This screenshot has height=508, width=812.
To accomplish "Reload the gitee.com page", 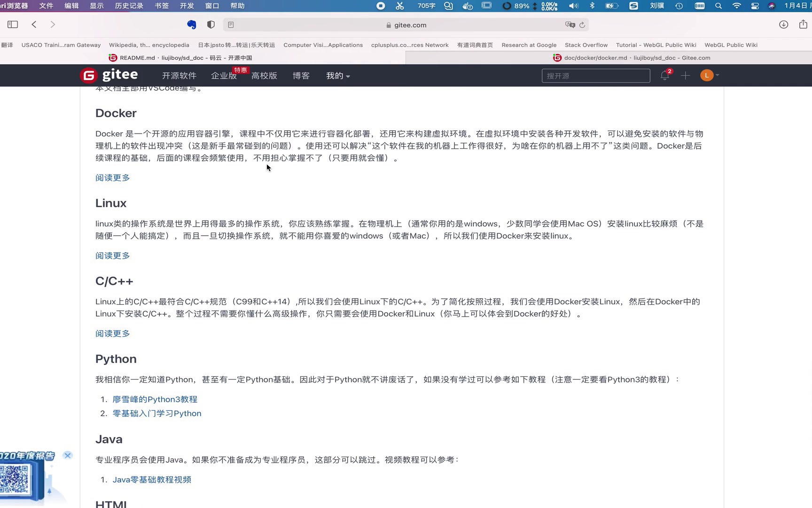I will tap(582, 25).
